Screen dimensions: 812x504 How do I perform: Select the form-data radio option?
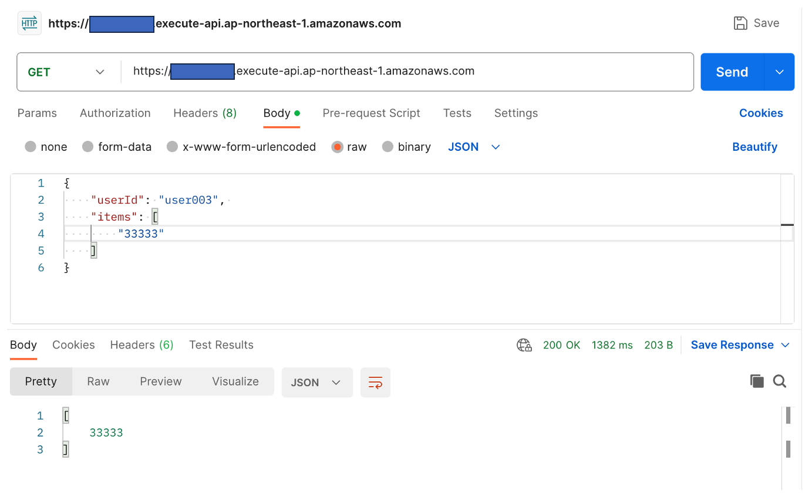point(88,147)
